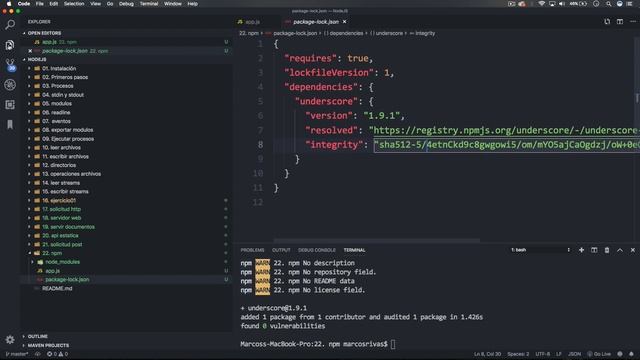Close package-lock.json in Open Editors
The height and width of the screenshot is (360, 640).
tap(30, 51)
